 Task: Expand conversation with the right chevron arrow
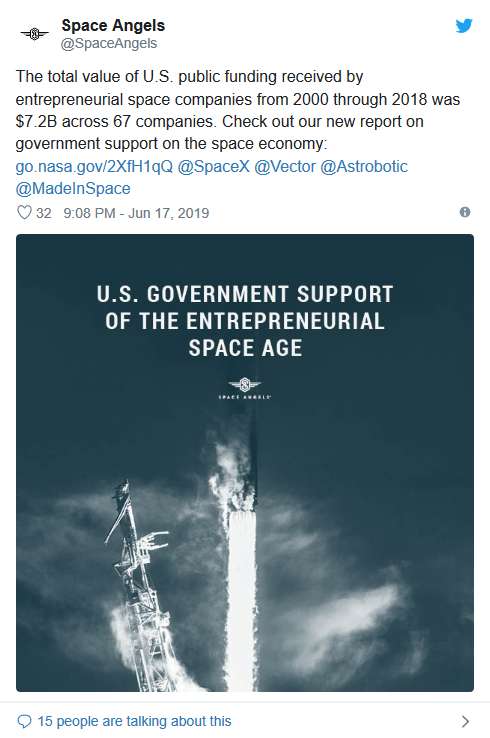(465, 721)
